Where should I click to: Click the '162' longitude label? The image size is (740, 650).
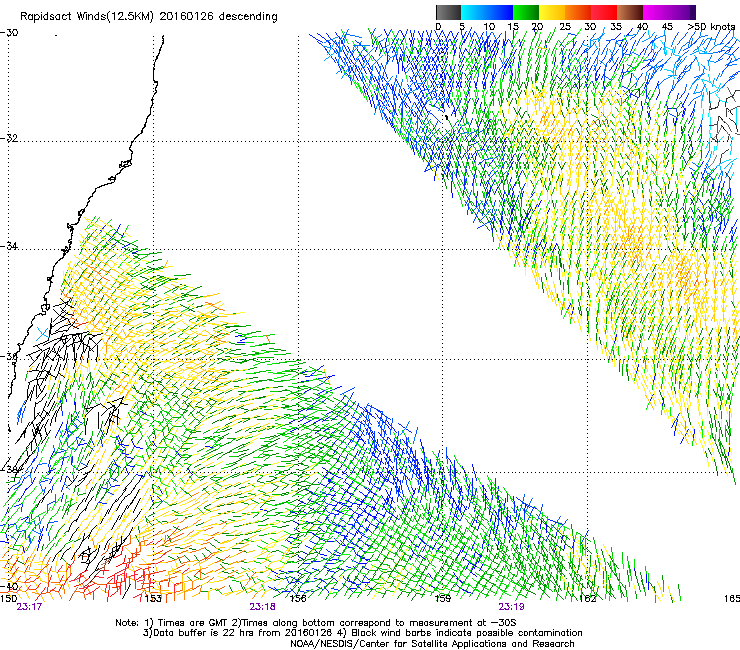[588, 598]
